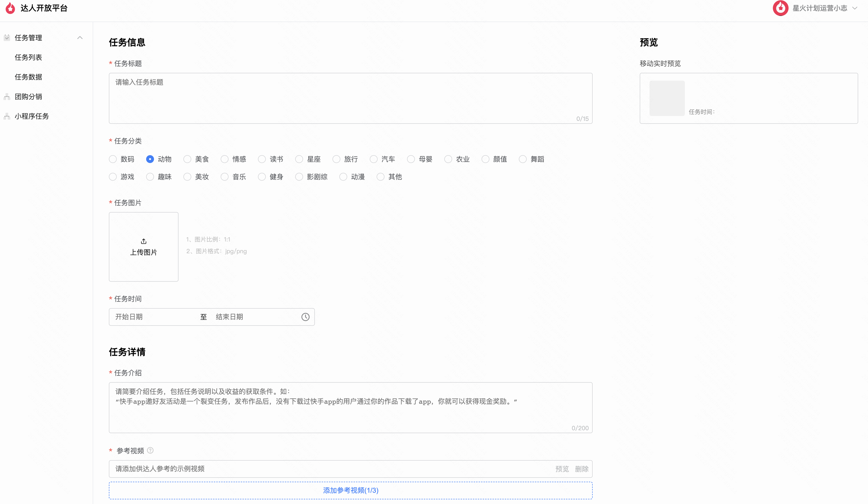Click the 任务管理 checklist icon
This screenshot has height=504, width=868.
7,38
